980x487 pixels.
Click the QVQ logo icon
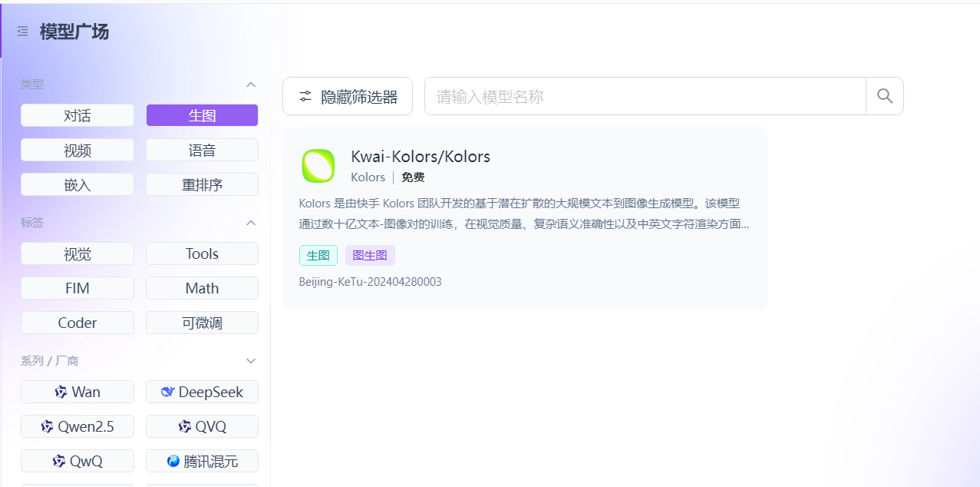[x=184, y=426]
